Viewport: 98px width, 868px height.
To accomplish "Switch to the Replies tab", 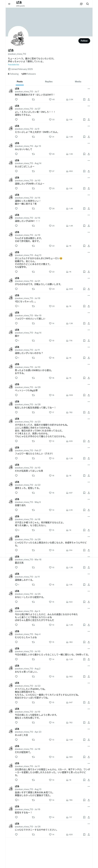I will pyautogui.click(x=49, y=82).
